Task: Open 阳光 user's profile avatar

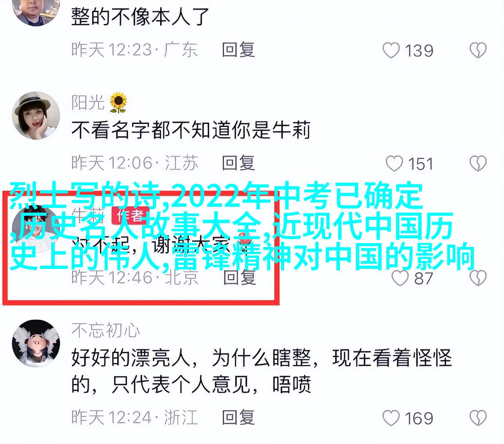Action: pyautogui.click(x=36, y=116)
